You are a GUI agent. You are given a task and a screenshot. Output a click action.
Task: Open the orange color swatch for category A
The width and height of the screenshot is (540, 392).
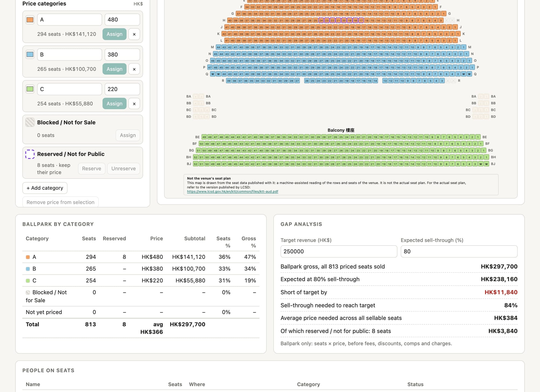(x=30, y=20)
